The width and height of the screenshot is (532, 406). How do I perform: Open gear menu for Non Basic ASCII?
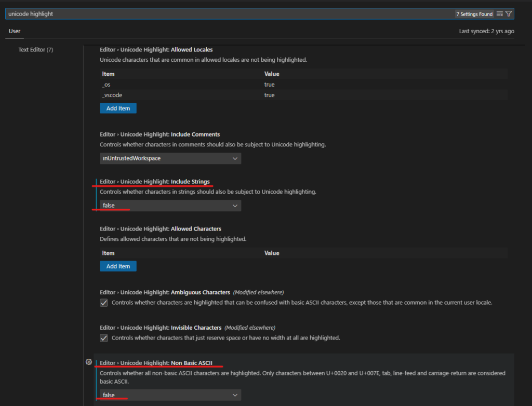(x=88, y=362)
